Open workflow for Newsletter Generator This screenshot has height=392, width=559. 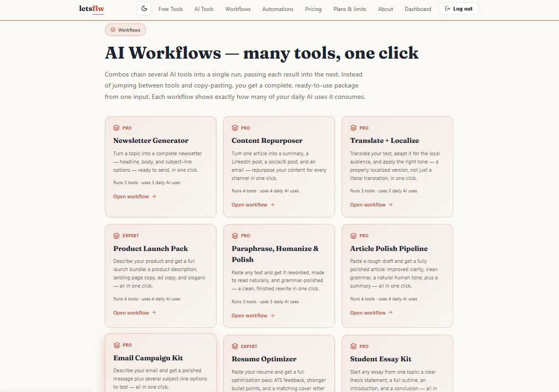point(135,196)
